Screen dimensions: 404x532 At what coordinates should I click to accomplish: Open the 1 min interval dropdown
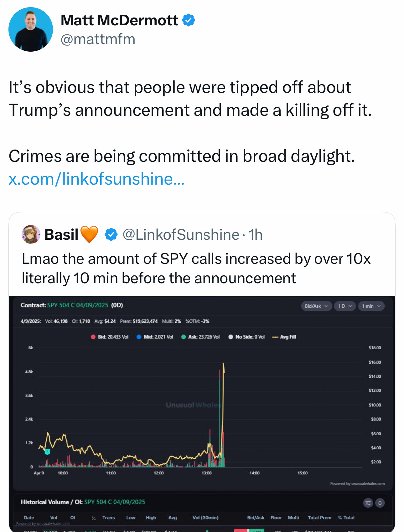pyautogui.click(x=371, y=306)
